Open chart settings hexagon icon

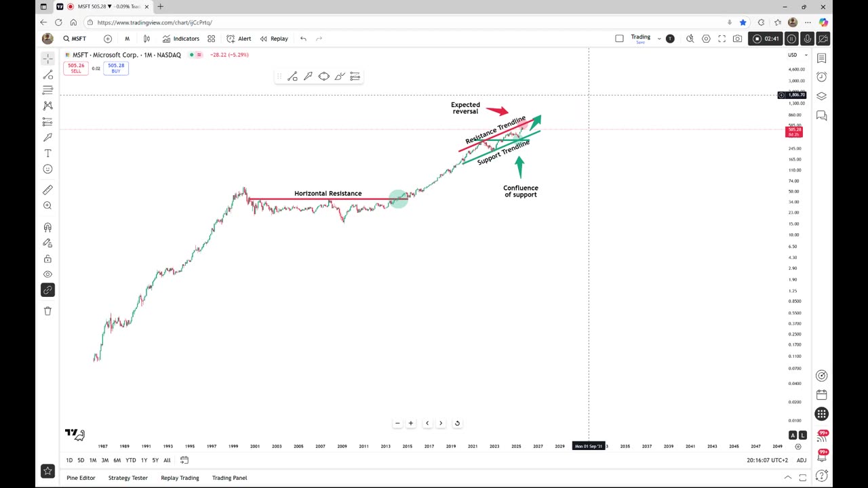pyautogui.click(x=706, y=39)
